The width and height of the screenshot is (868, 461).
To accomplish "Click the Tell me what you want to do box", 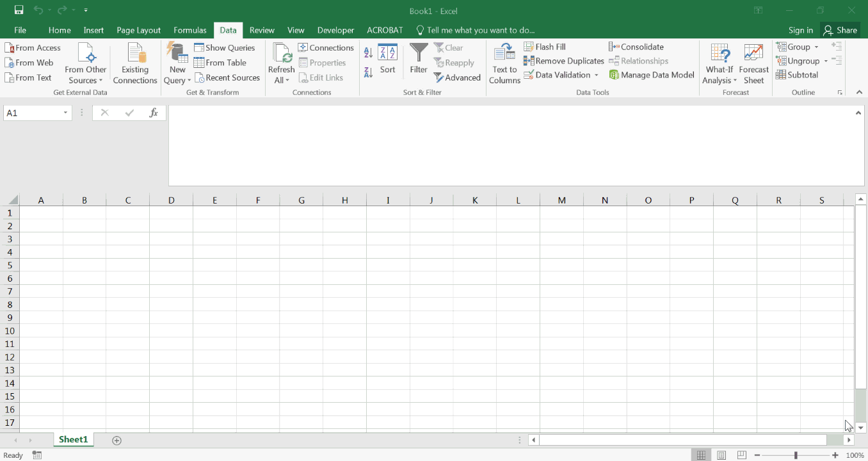I will pos(480,30).
